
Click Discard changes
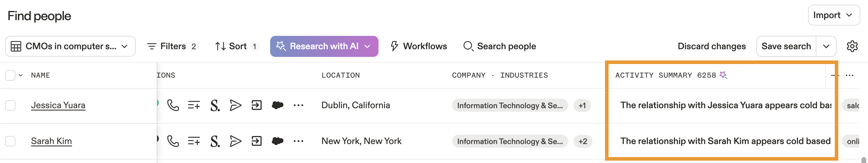[711, 46]
